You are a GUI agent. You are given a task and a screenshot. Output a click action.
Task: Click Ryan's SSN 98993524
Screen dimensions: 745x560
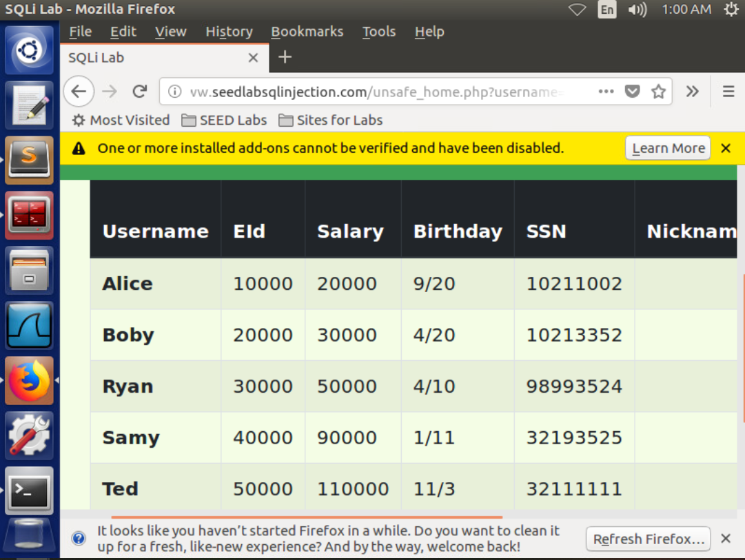coord(574,386)
